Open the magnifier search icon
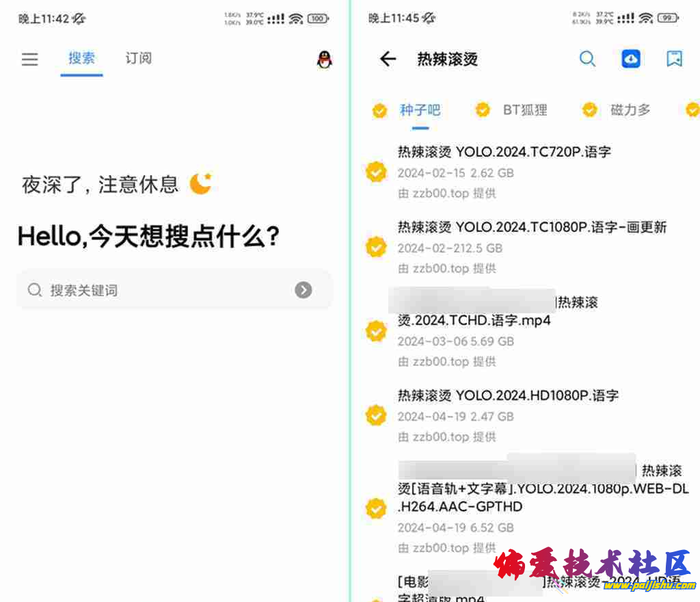700x602 pixels. 587,59
